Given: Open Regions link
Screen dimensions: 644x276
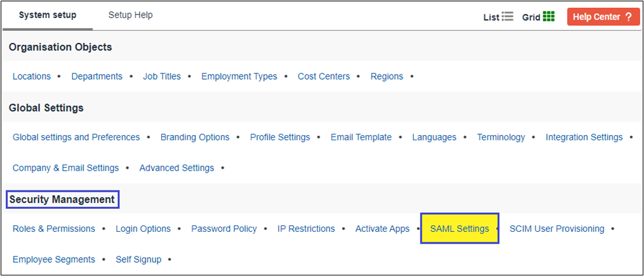Looking at the screenshot, I should pos(387,76).
